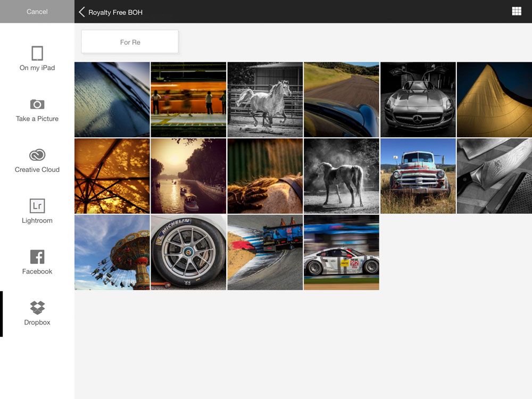Image resolution: width=532 pixels, height=399 pixels.
Task: Open the Facebook source icon
Action: [x=37, y=257]
